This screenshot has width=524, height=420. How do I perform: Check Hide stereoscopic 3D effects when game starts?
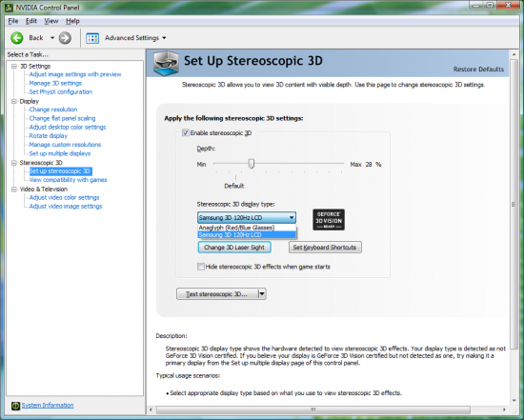click(201, 267)
